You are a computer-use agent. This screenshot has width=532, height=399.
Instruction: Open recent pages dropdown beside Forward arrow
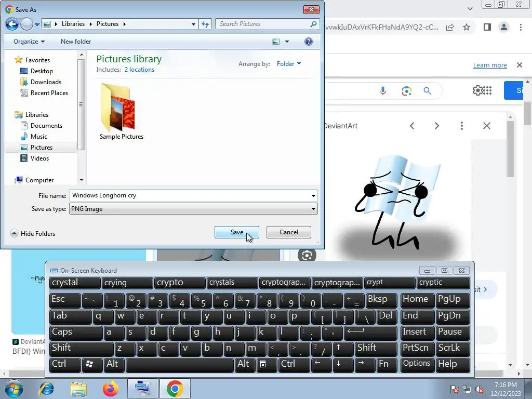[x=37, y=24]
